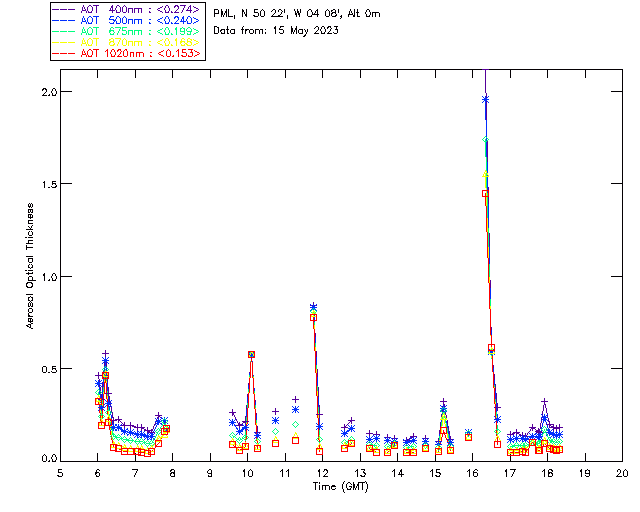Click the 'Data from: 15 May 2023' text

276,31
